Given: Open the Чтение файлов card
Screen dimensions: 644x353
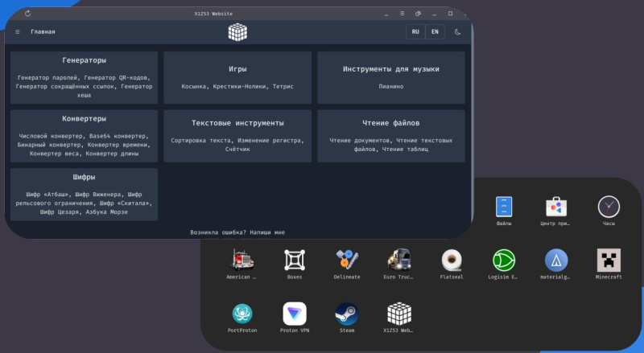Looking at the screenshot, I should click(x=390, y=136).
